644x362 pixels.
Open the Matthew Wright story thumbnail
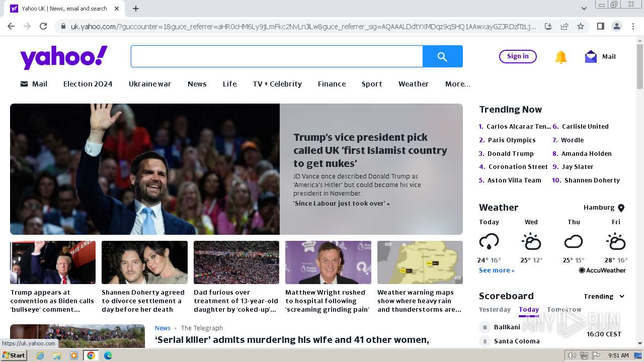click(x=328, y=262)
